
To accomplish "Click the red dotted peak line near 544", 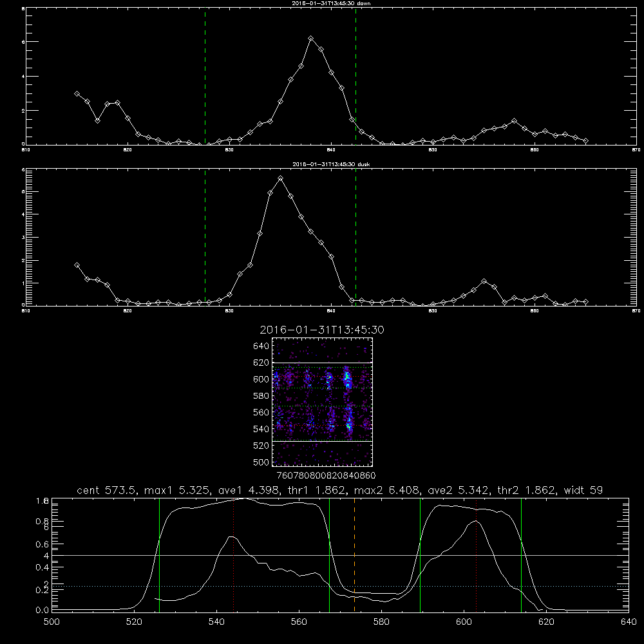I will pyautogui.click(x=233, y=554).
